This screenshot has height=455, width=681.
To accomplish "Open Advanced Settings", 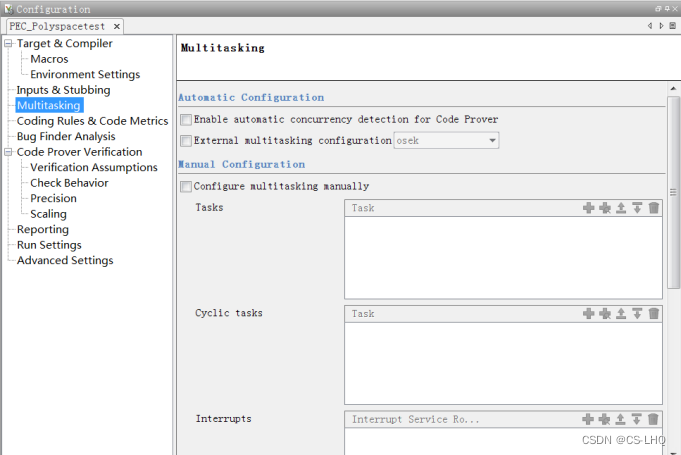I will click(65, 260).
